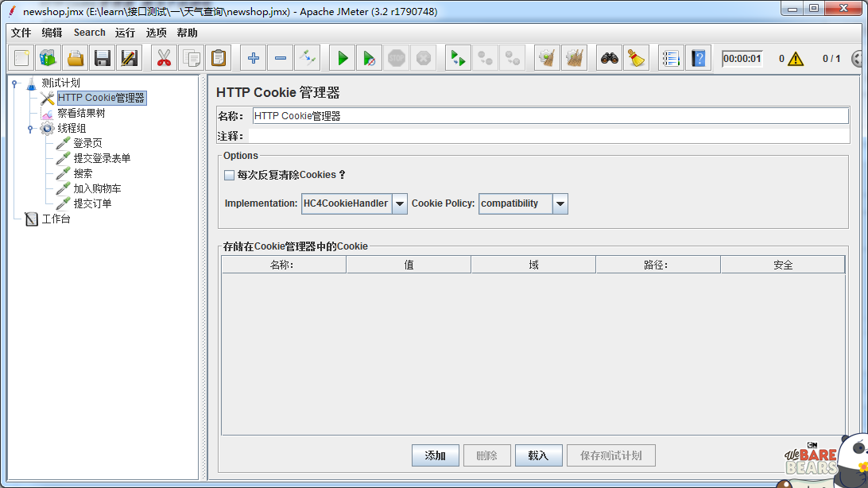
Task: Open the 文件 menu
Action: pos(21,33)
